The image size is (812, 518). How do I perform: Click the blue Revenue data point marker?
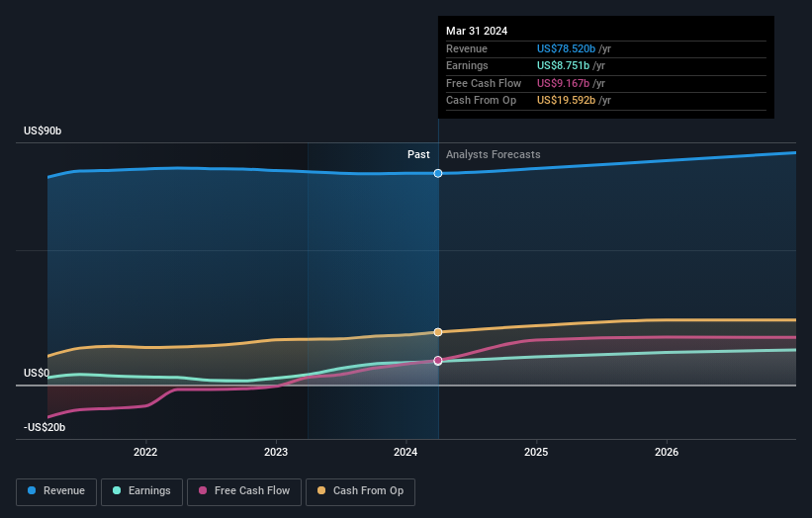click(438, 173)
